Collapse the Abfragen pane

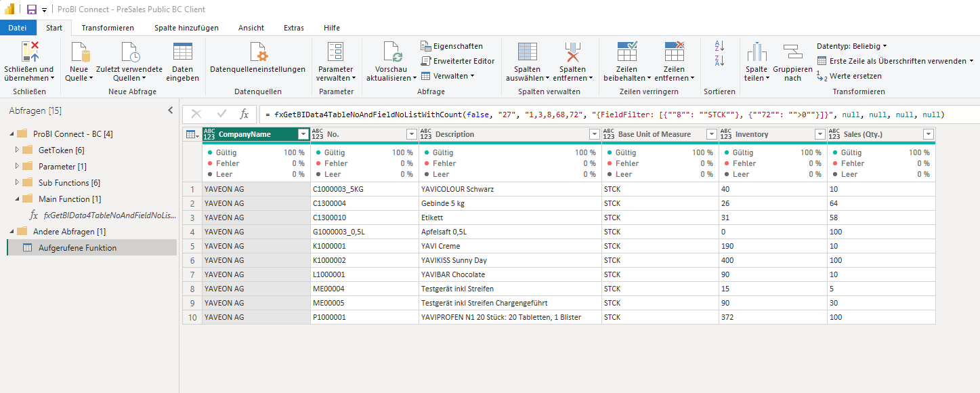[x=170, y=110]
